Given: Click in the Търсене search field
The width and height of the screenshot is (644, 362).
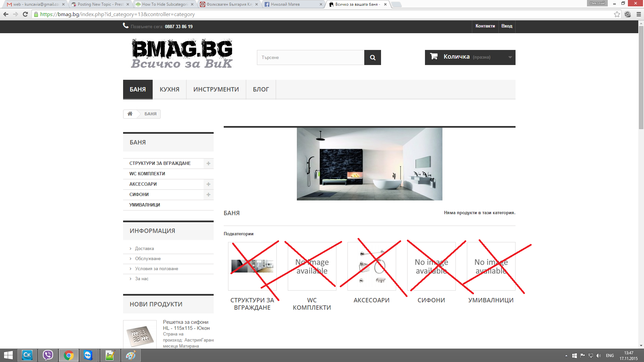Looking at the screenshot, I should click(x=311, y=58).
